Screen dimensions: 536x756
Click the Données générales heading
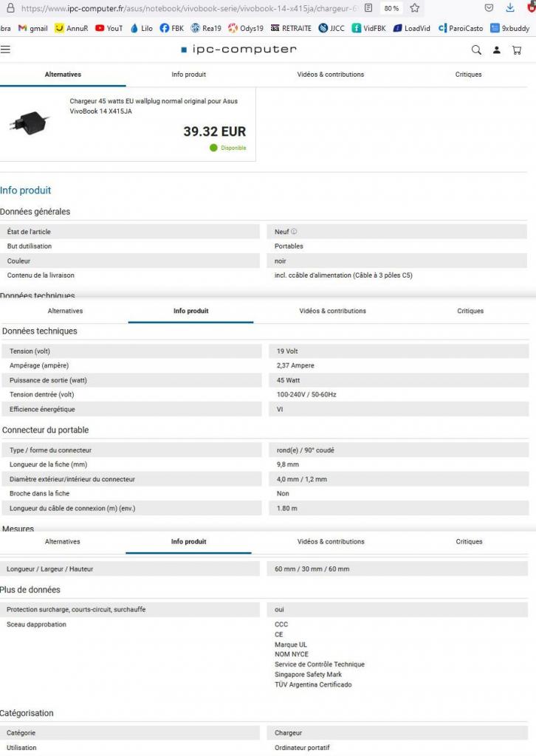(x=35, y=212)
